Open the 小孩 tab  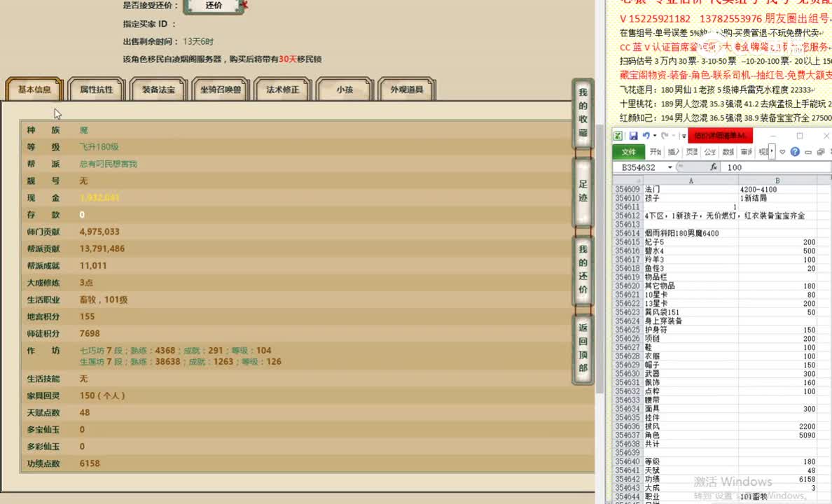(x=345, y=88)
